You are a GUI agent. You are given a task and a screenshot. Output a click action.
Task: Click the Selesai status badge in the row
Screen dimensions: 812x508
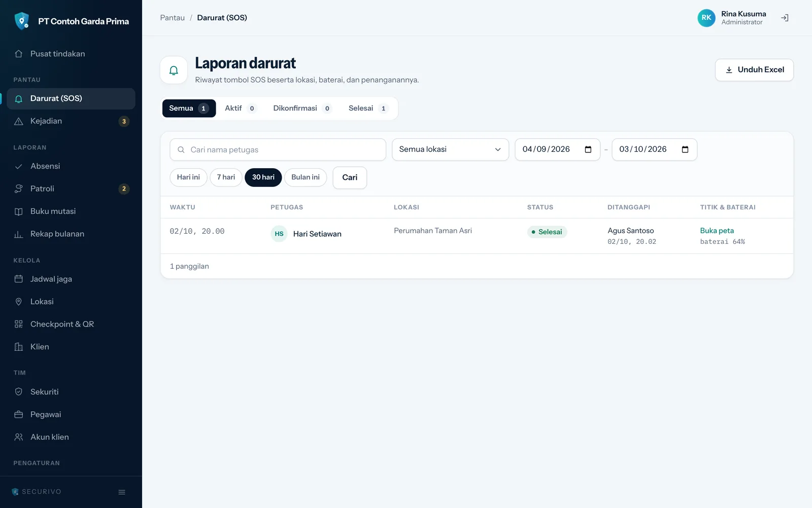point(547,232)
